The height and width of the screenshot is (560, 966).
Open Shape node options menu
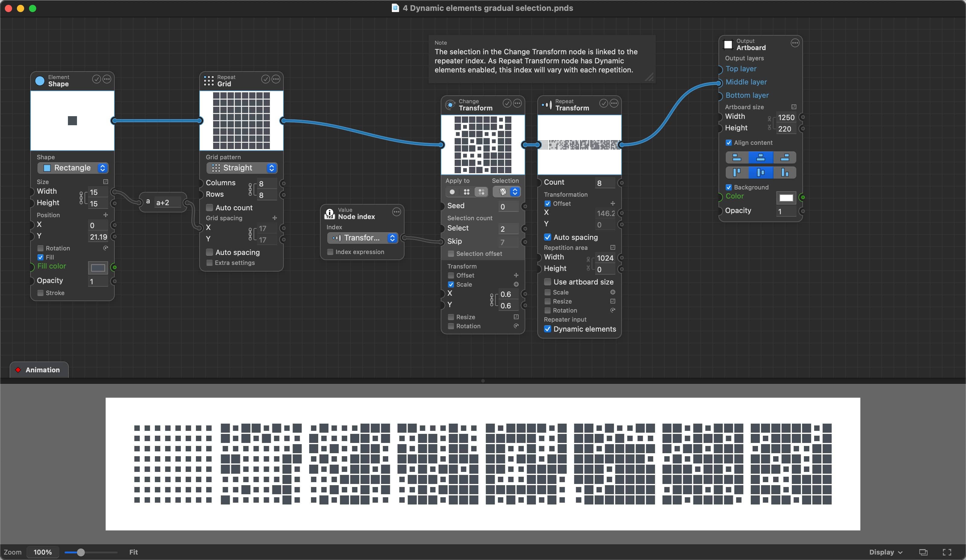pos(107,79)
